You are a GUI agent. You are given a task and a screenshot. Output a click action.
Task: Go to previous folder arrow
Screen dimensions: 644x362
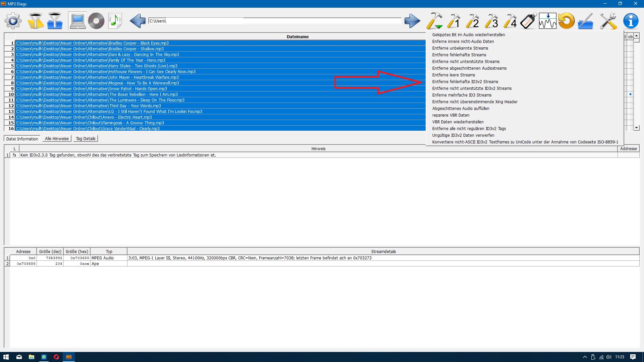(x=138, y=21)
